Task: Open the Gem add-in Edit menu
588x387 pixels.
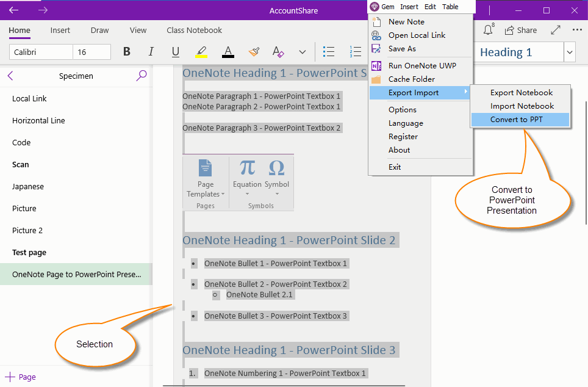Action: [x=430, y=7]
